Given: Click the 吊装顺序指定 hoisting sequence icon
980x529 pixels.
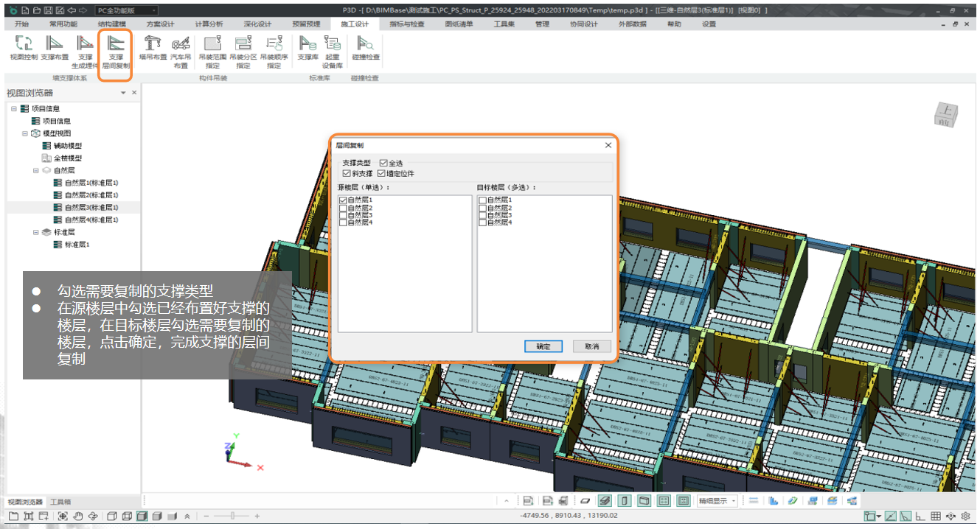Looking at the screenshot, I should (x=274, y=44).
